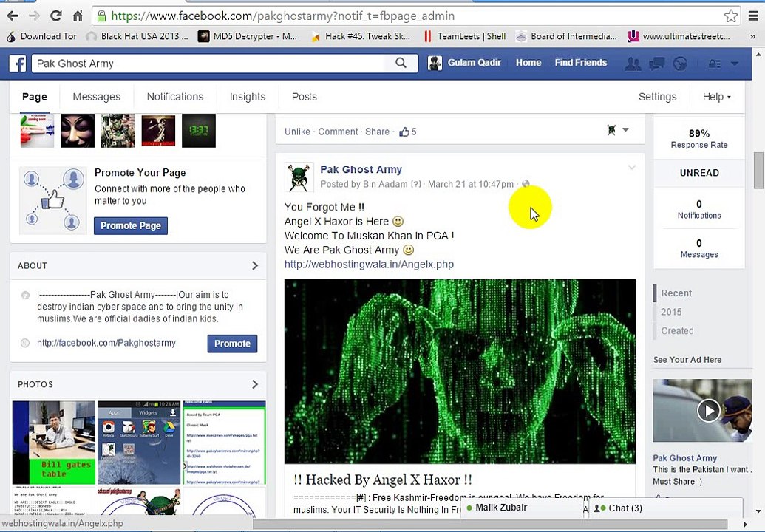
Task: Expand the PHOTOS section arrow
Action: coord(255,384)
